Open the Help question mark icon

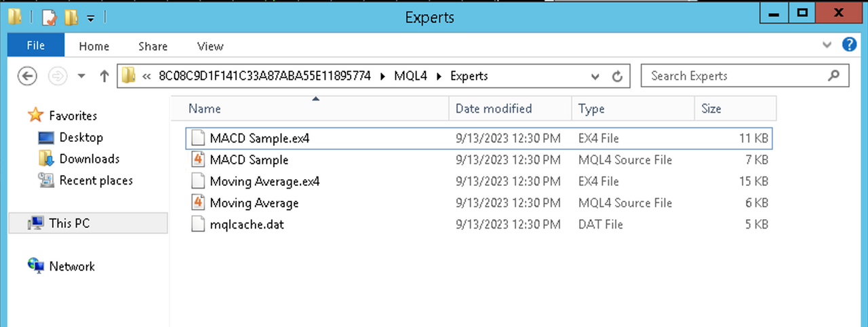coord(849,45)
